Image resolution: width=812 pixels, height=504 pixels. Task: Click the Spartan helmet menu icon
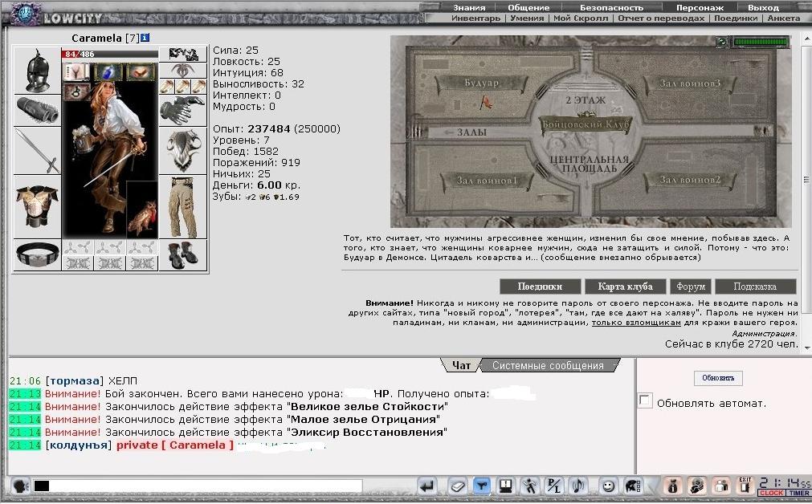click(632, 486)
